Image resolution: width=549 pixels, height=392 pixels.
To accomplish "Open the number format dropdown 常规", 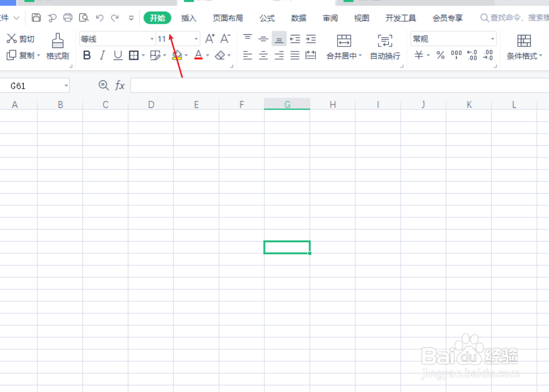I will click(x=492, y=39).
